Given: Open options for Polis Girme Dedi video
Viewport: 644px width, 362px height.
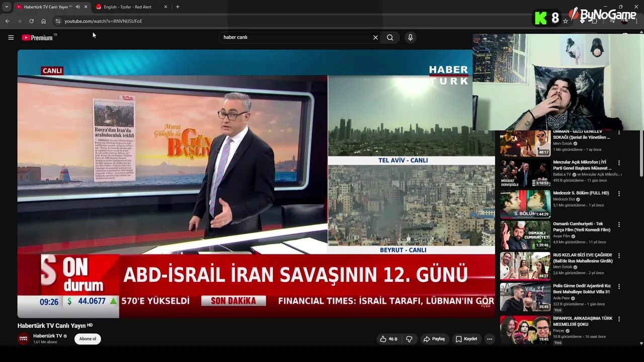Looking at the screenshot, I should (619, 287).
